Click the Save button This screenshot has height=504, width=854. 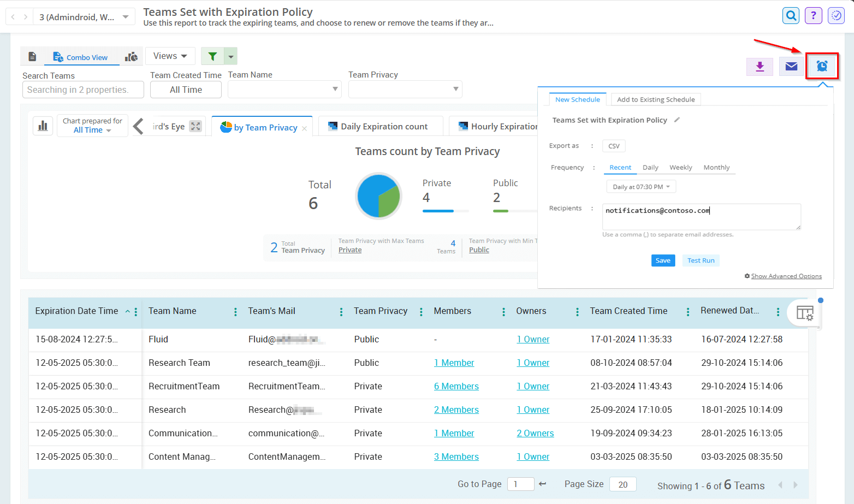[663, 260]
